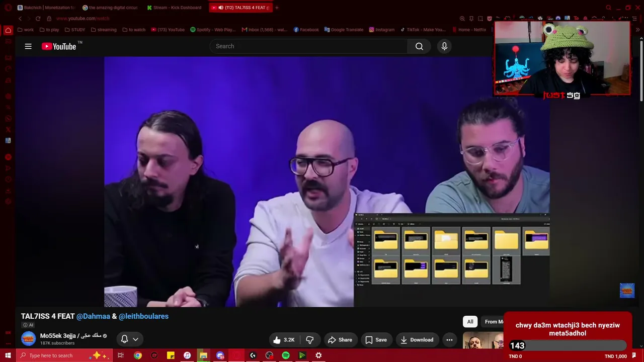Viewport: 644px width, 362px height.
Task: Open the browser tab search magnifier
Action: pos(608,8)
